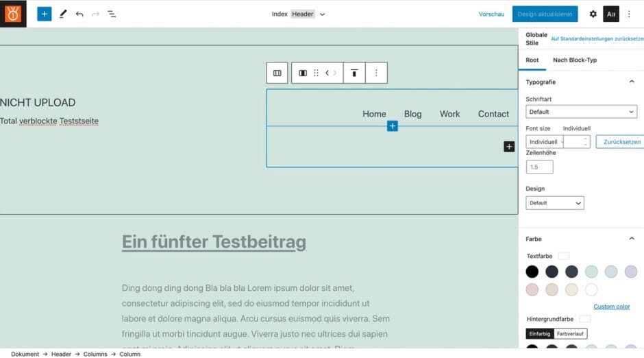Pick the black text color swatch

(532, 272)
